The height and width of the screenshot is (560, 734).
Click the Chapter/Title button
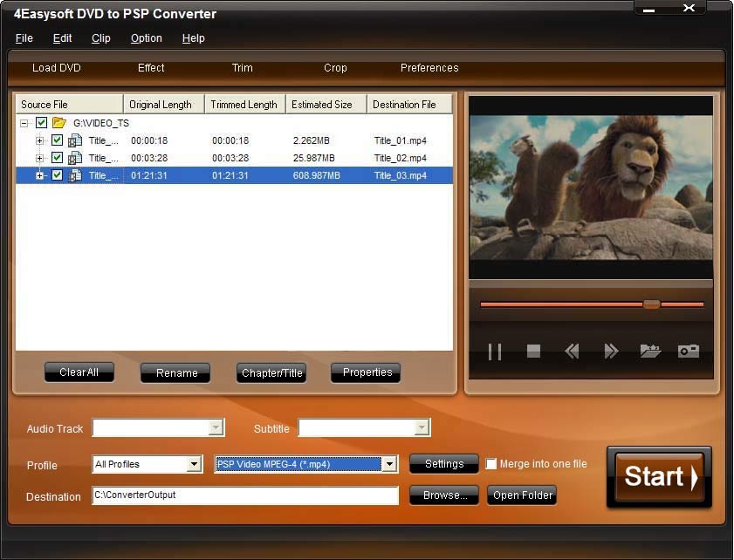(271, 373)
